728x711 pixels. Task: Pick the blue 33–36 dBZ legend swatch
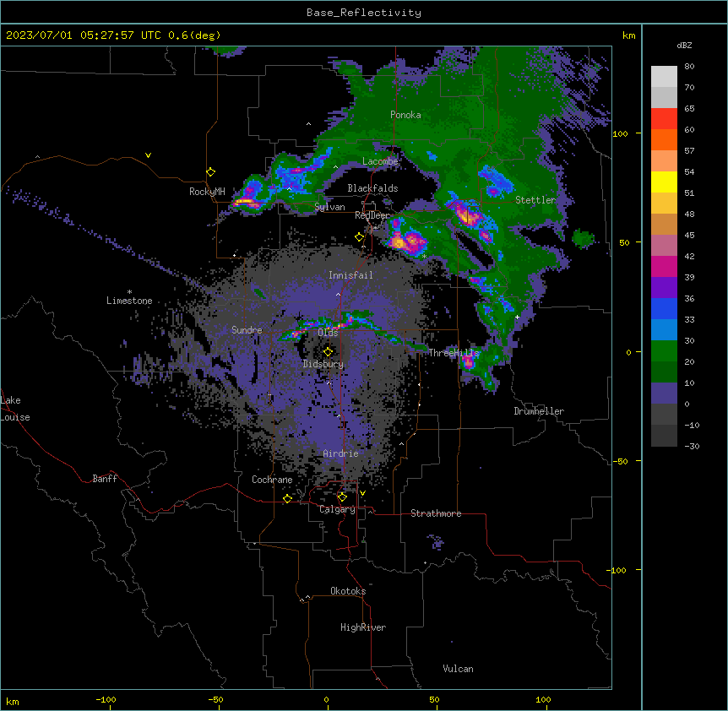click(x=664, y=308)
